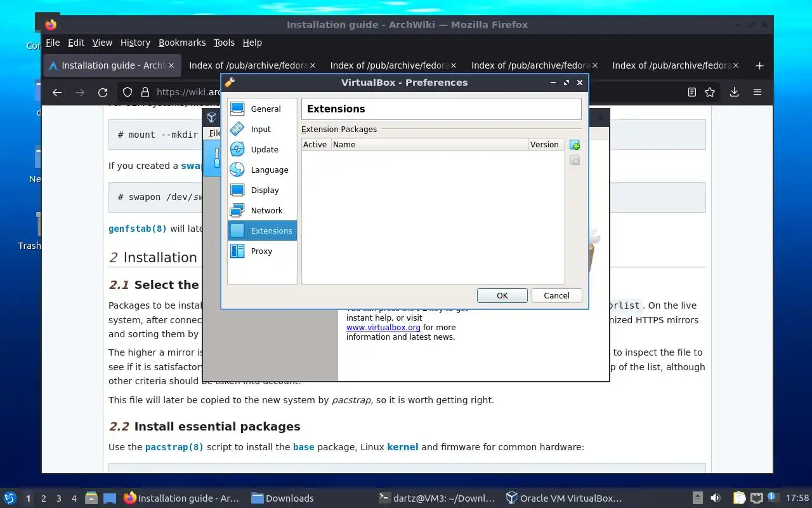The image size is (812, 508).
Task: Open the General preferences section
Action: [262, 109]
